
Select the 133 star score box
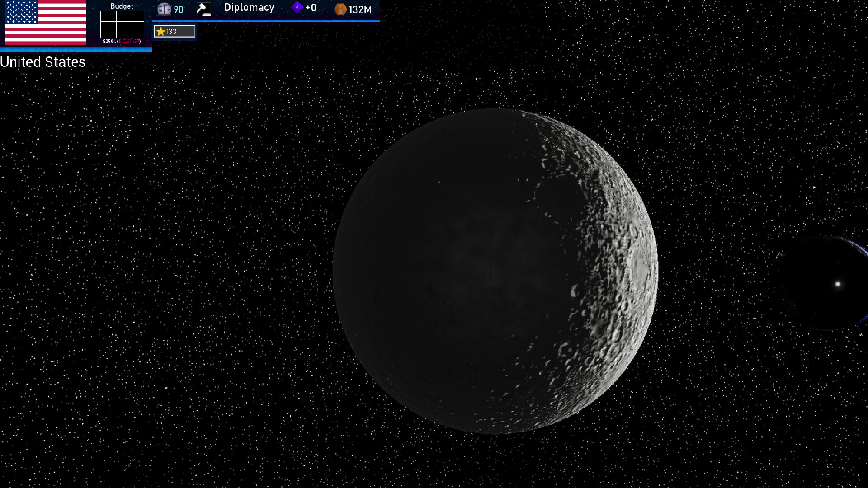[x=175, y=31]
